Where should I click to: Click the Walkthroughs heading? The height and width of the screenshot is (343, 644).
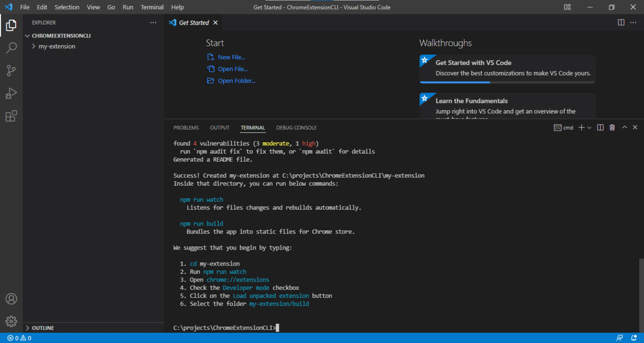coord(445,43)
